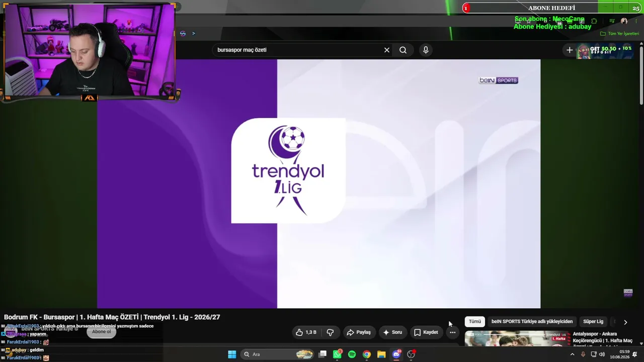Viewport: 644px width, 362px height.
Task: Open the Windows Start menu
Action: (x=232, y=354)
